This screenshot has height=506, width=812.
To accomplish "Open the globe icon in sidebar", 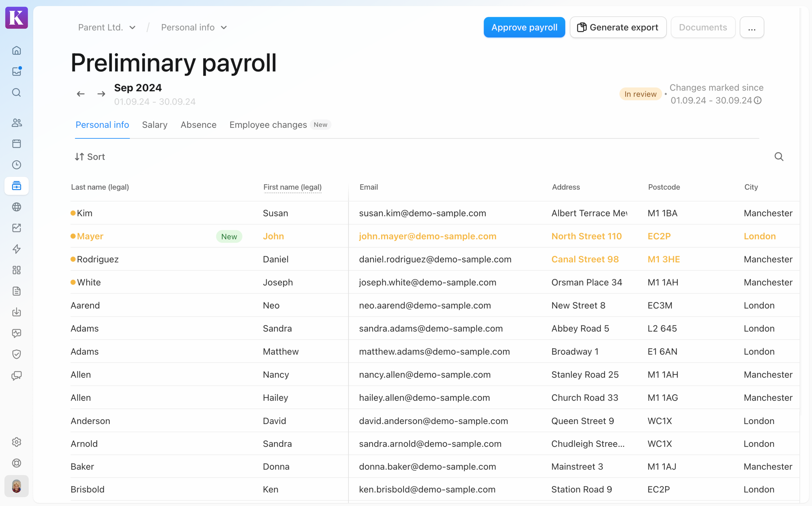I will click(x=16, y=207).
